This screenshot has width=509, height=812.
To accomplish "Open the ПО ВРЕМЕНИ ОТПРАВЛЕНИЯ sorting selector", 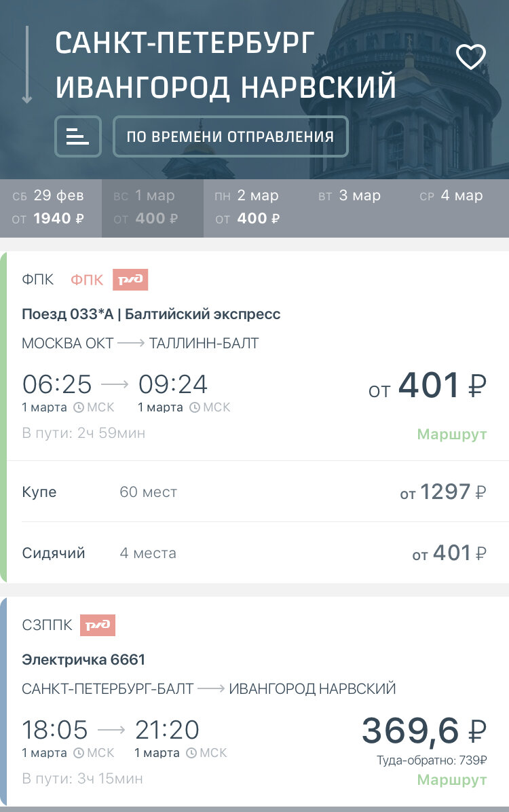I will (231, 136).
